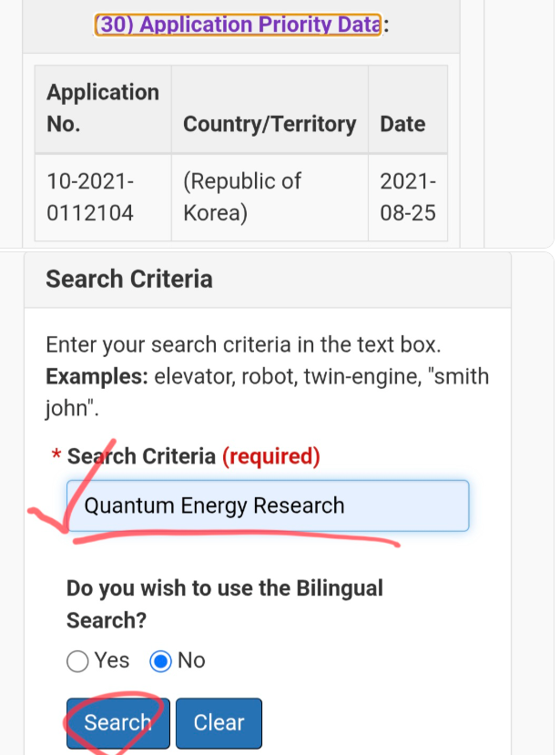Screen dimensions: 560x755
Task: Click the Application No. column header
Action: coord(102,107)
